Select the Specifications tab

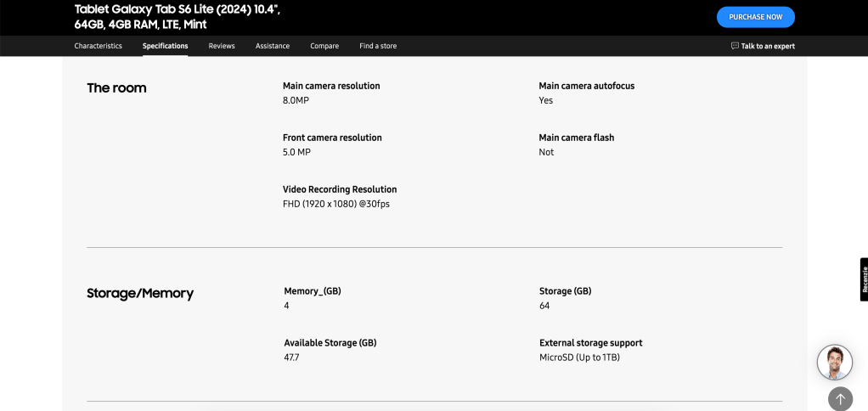coord(165,46)
